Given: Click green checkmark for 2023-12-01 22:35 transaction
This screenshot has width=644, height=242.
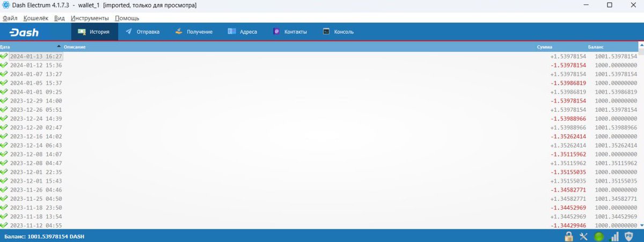Looking at the screenshot, I should pos(4,172).
